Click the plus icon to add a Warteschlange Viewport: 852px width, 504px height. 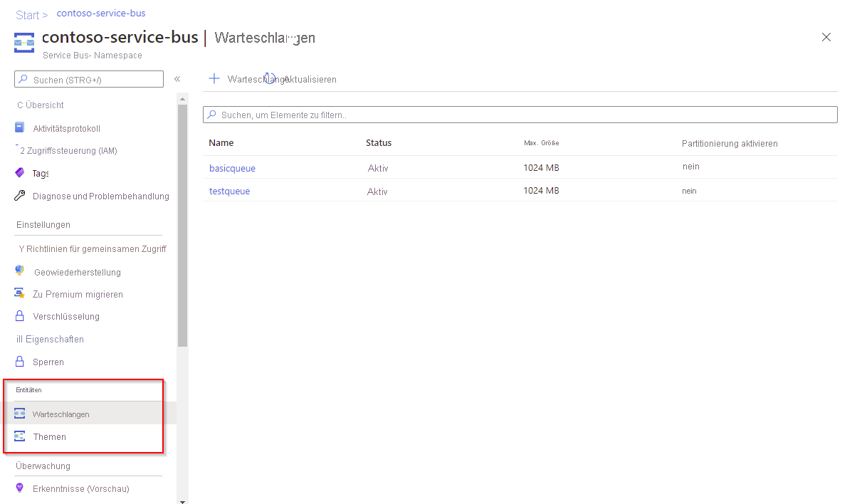215,78
